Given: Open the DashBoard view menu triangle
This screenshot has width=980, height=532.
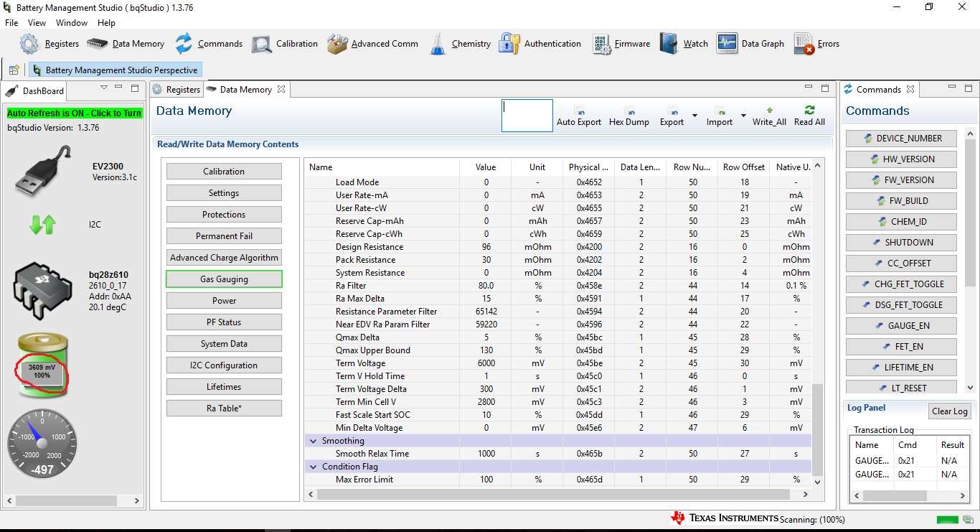Looking at the screenshot, I should [104, 88].
